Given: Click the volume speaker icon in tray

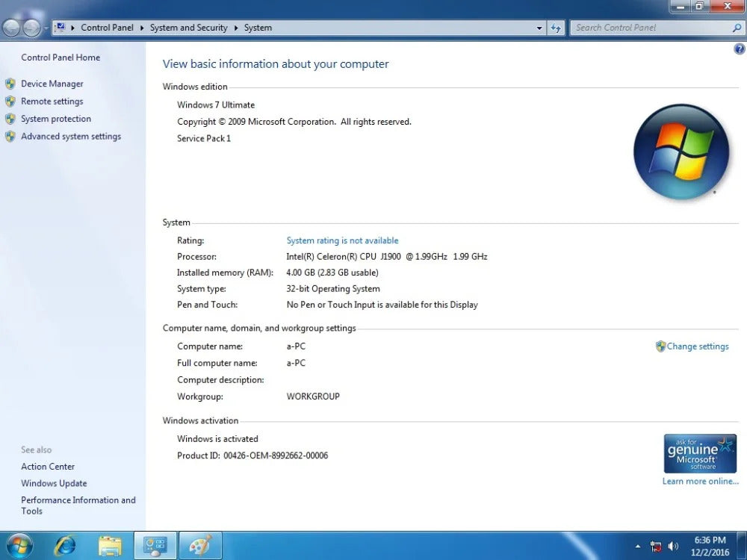Looking at the screenshot, I should pyautogui.click(x=673, y=546).
